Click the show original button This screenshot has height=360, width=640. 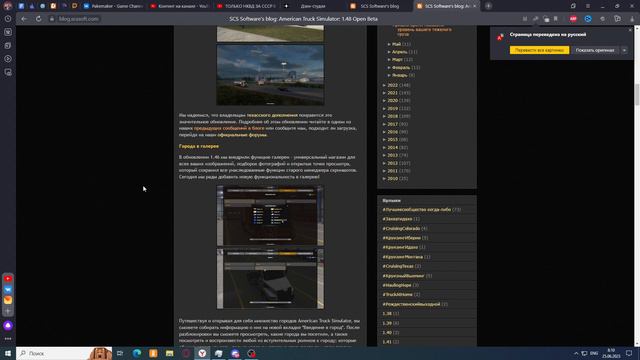pos(595,50)
